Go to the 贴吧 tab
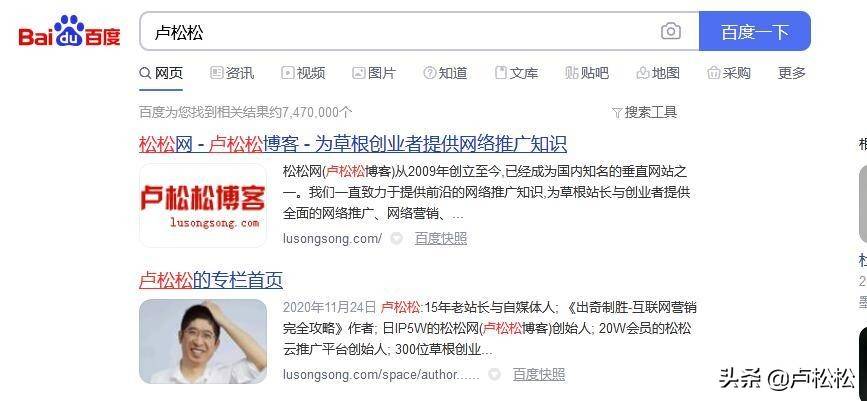The image size is (867, 401). pos(587,72)
